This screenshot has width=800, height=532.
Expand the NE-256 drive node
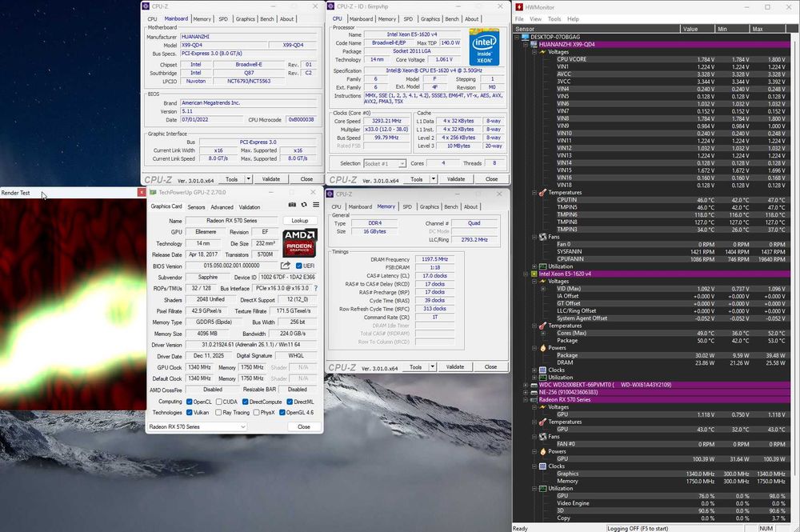526,392
